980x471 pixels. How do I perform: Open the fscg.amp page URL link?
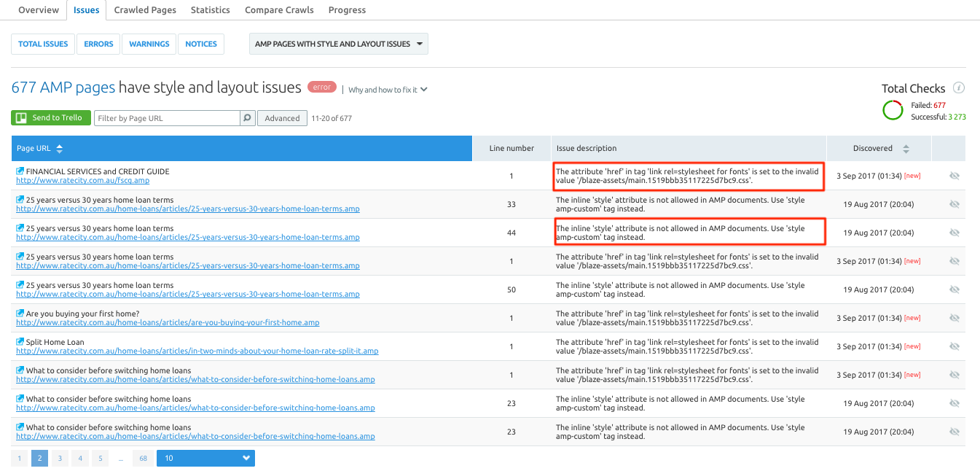[82, 181]
